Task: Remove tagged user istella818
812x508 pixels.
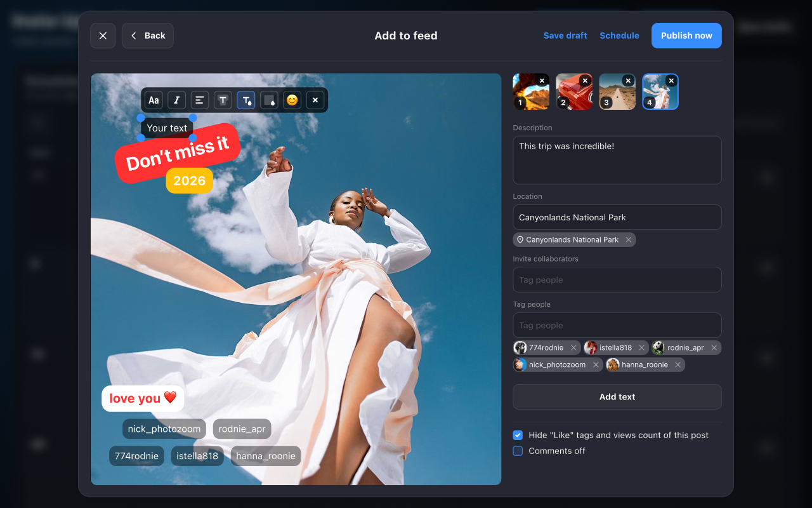Action: [x=642, y=347]
